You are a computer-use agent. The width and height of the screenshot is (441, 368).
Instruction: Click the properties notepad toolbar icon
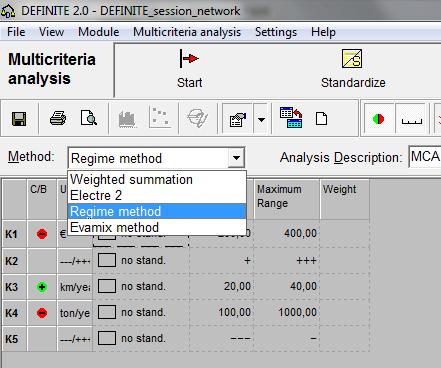(238, 119)
